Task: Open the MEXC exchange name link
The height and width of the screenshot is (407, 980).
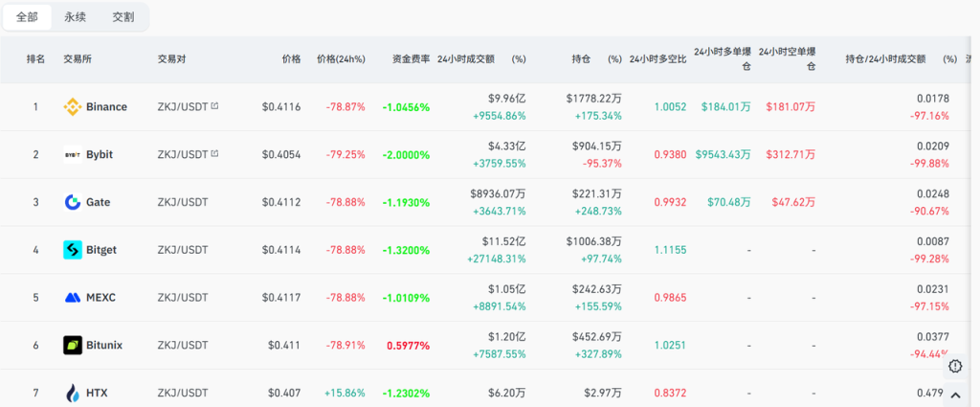Action: (100, 298)
